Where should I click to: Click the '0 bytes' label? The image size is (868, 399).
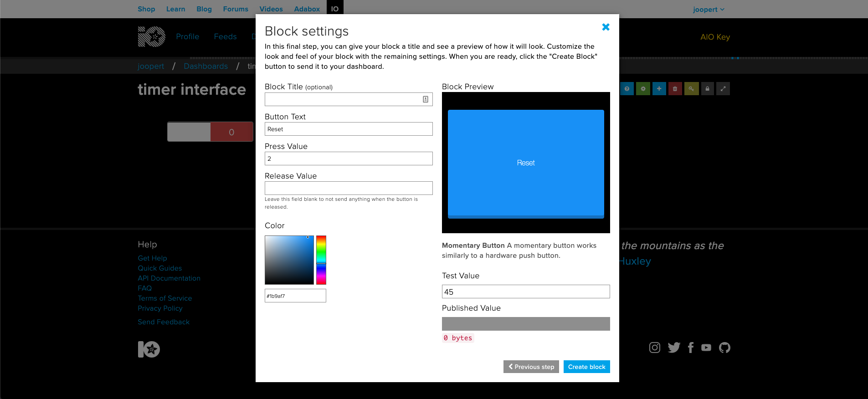click(x=458, y=338)
